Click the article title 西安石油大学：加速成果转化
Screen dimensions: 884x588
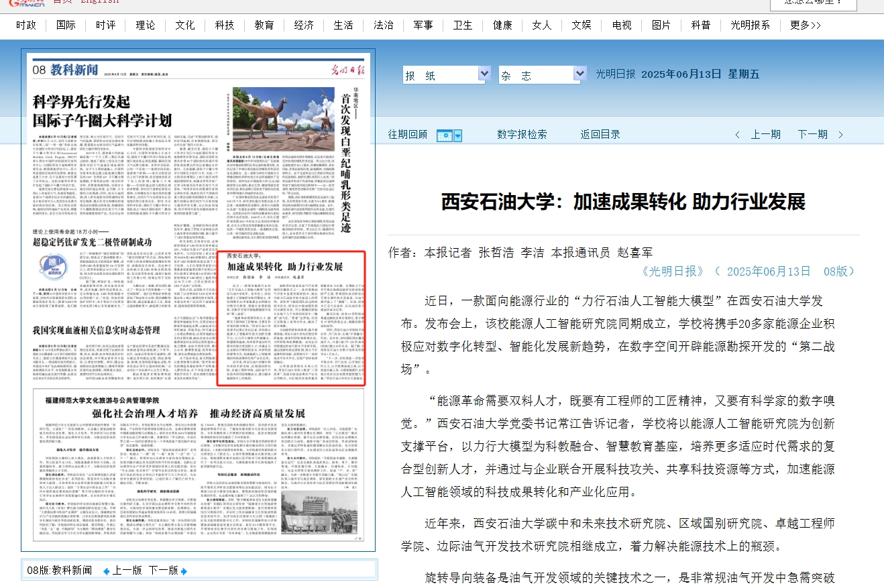[622, 201]
